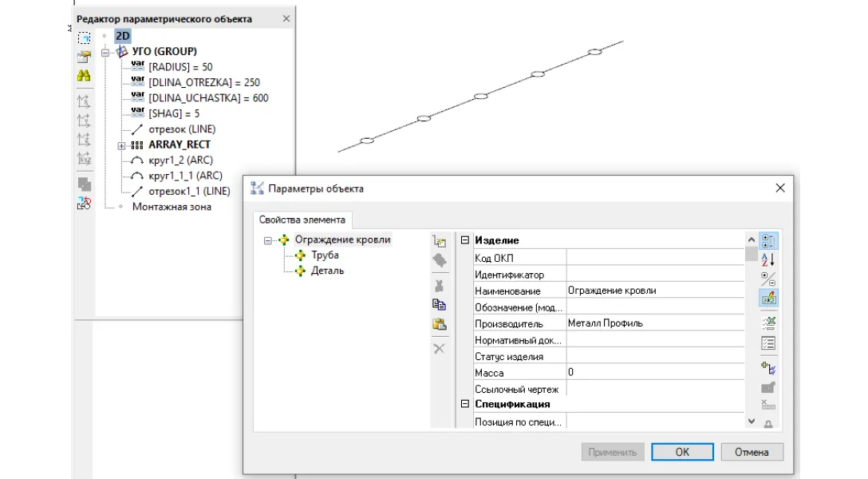Click the Идентификатор value field
The image size is (868, 479).
coord(656,274)
